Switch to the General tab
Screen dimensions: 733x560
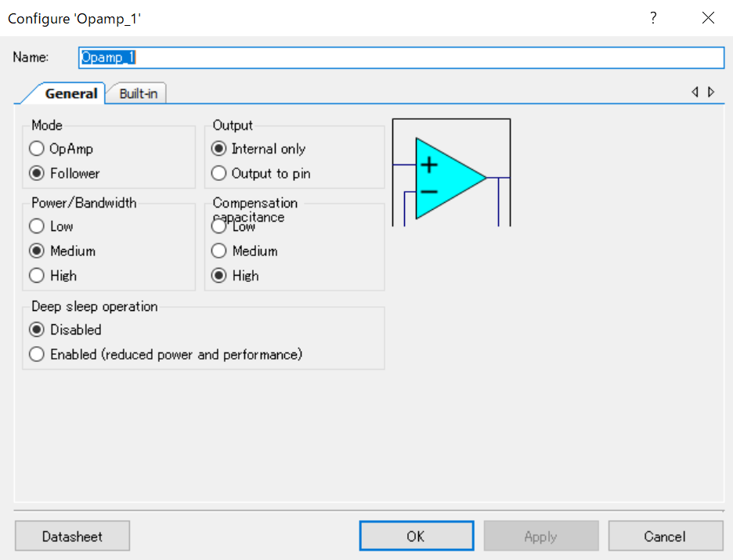pyautogui.click(x=70, y=94)
